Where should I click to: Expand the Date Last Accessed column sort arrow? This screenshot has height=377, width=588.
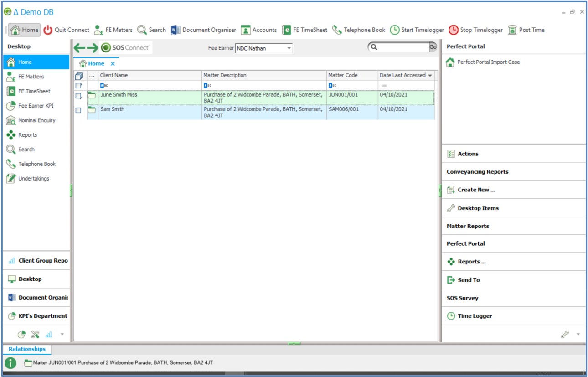pos(430,76)
